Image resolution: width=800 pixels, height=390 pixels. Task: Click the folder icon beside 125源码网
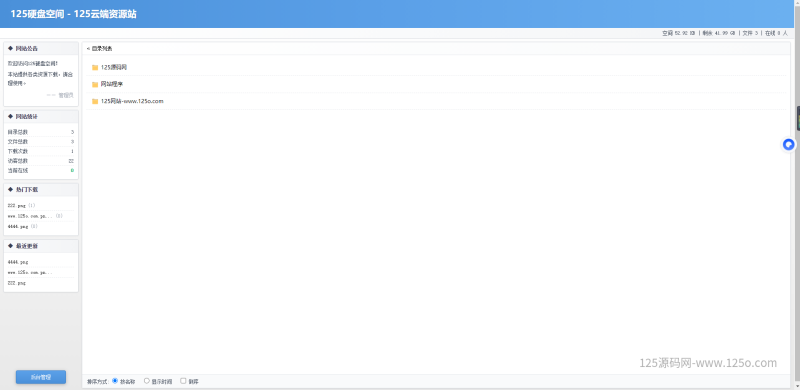[95, 67]
